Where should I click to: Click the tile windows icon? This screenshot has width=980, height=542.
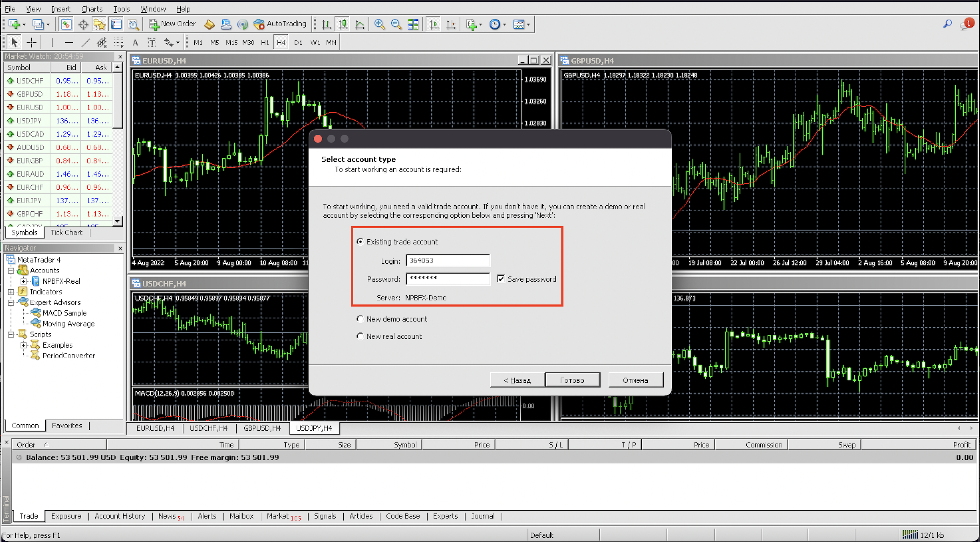[x=413, y=24]
